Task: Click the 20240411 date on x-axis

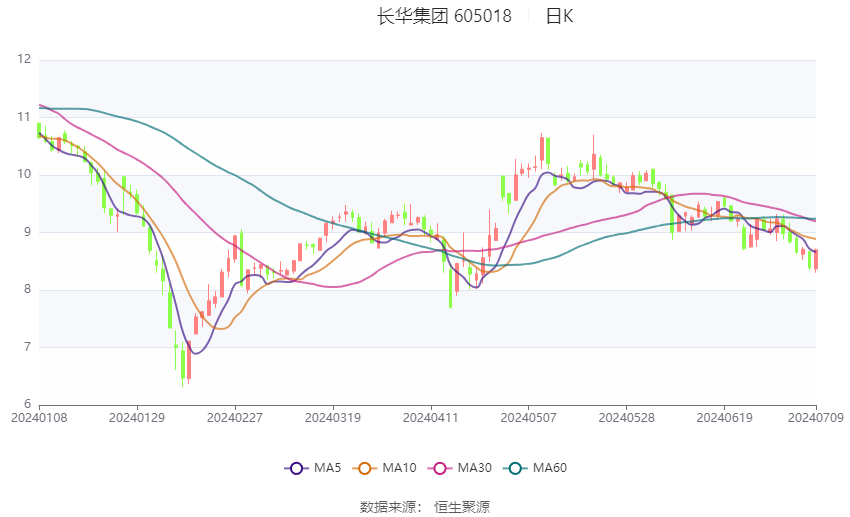Action: (x=431, y=416)
